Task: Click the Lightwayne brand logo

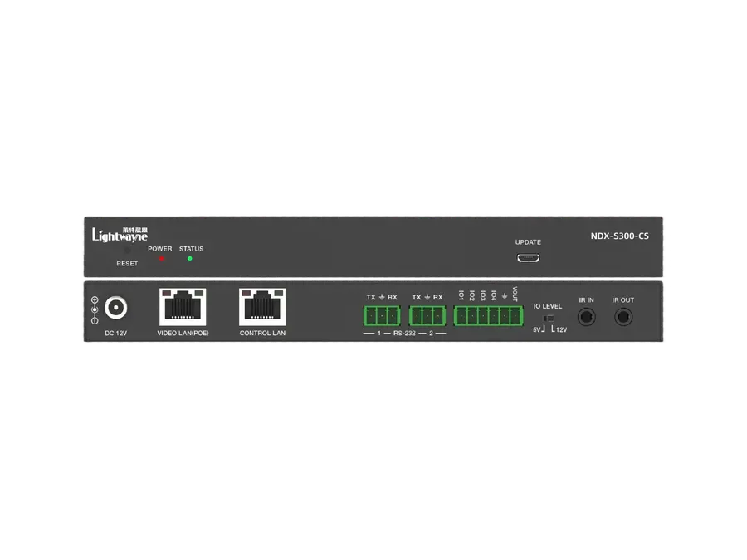Action: tap(120, 234)
